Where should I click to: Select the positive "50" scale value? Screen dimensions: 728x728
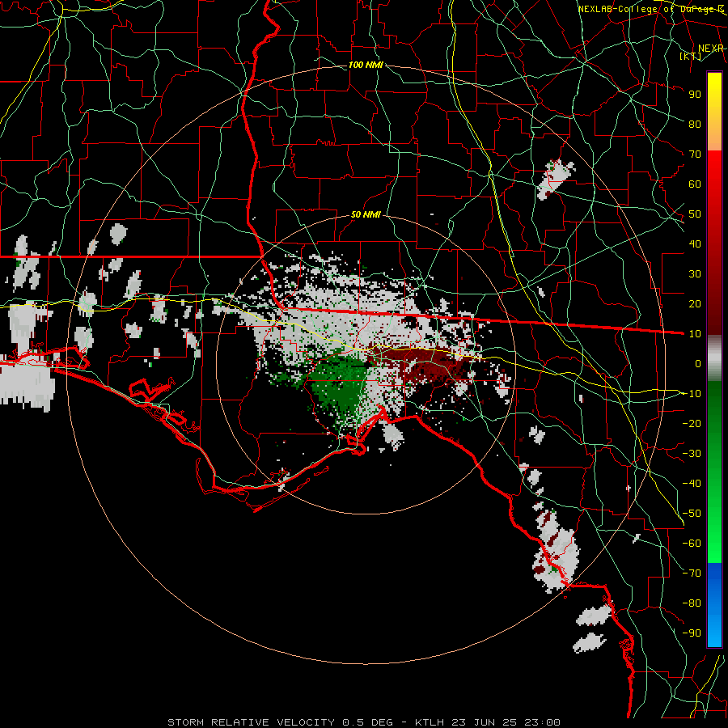[x=695, y=214]
